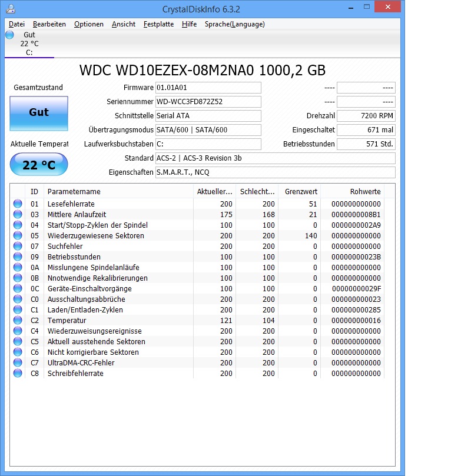Open the Datei menu
This screenshot has width=471, height=476.
[x=16, y=24]
